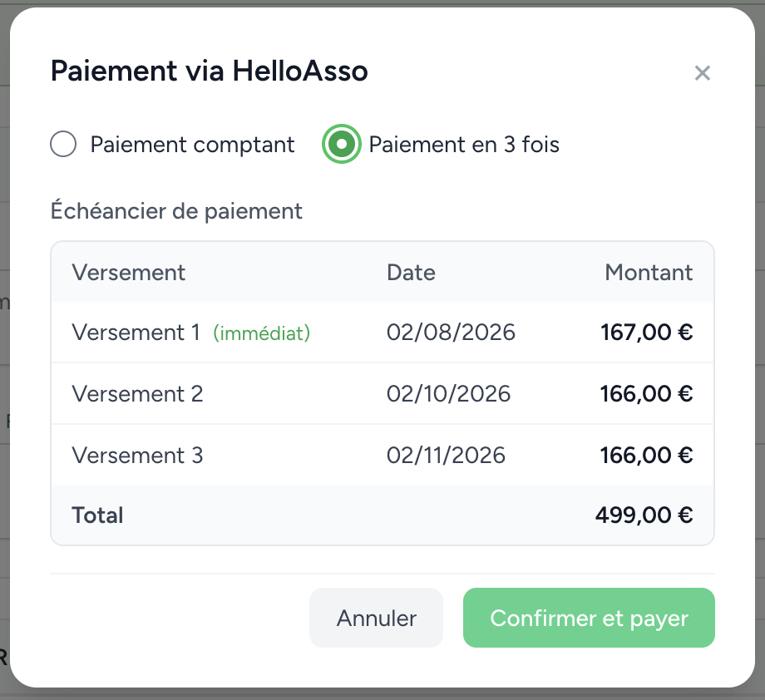
Task: Select the Paiement en 3 fois radio
Action: coord(342,144)
